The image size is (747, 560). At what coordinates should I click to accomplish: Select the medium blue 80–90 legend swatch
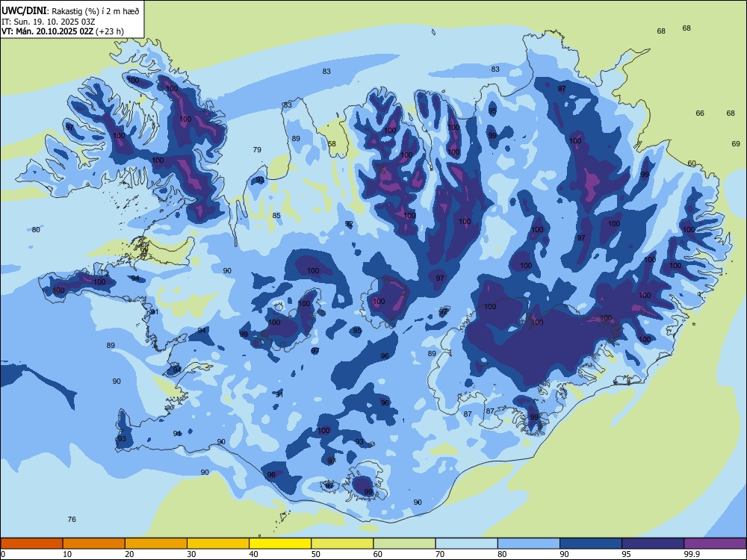(528, 544)
